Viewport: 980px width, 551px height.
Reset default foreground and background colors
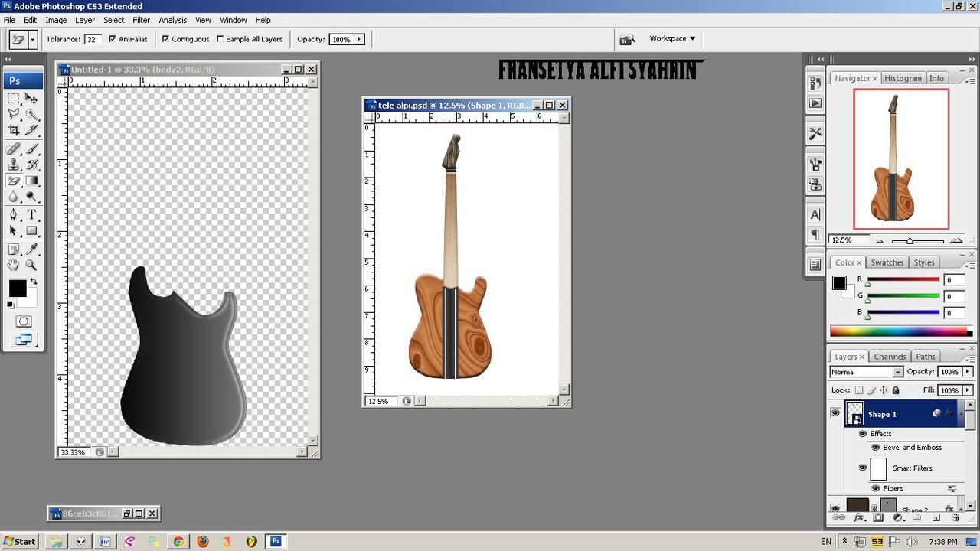11,305
